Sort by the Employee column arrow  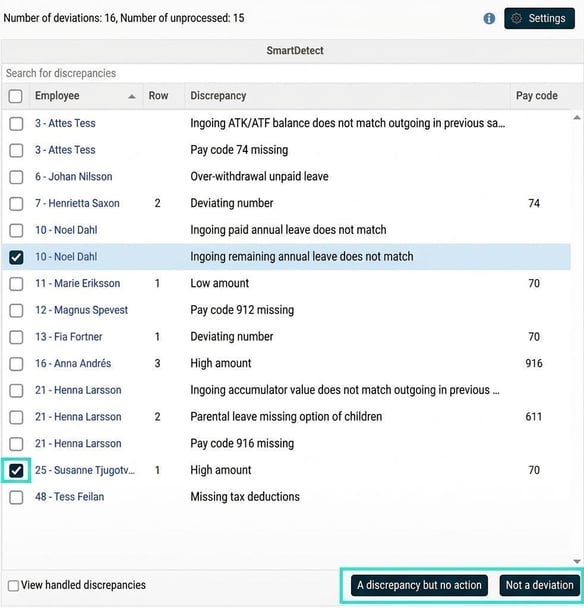pyautogui.click(x=132, y=96)
